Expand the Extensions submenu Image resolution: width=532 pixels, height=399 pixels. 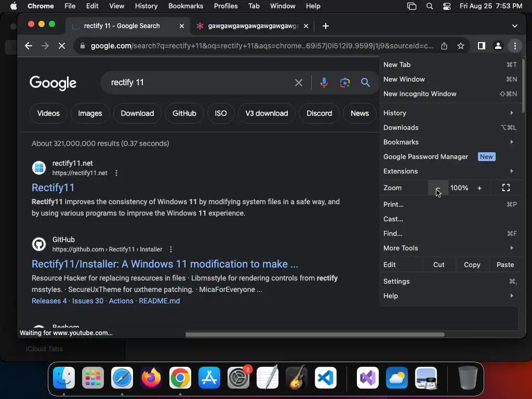tap(450, 171)
